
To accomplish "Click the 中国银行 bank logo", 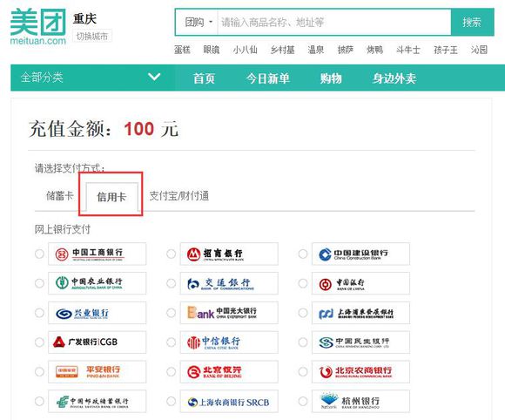I will [360, 283].
